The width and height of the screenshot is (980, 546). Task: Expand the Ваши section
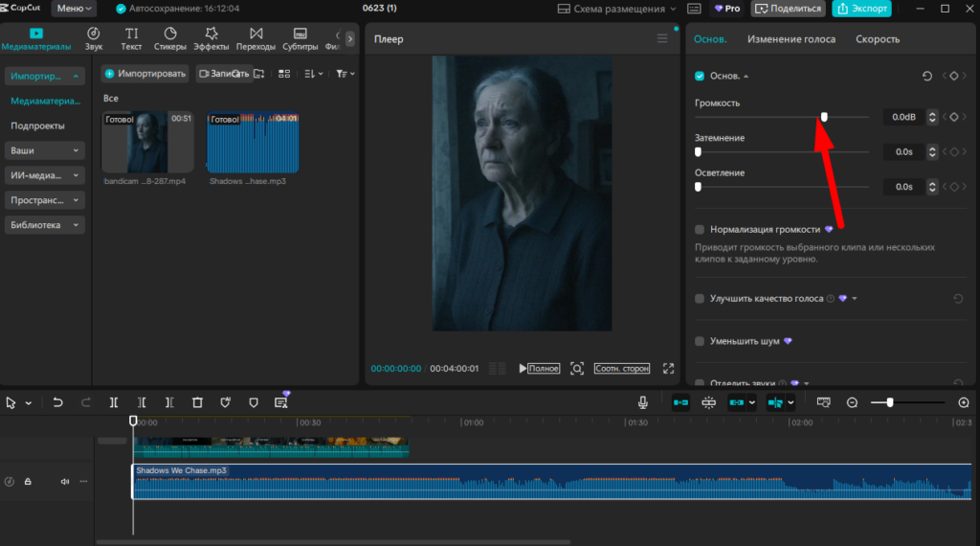click(x=44, y=150)
